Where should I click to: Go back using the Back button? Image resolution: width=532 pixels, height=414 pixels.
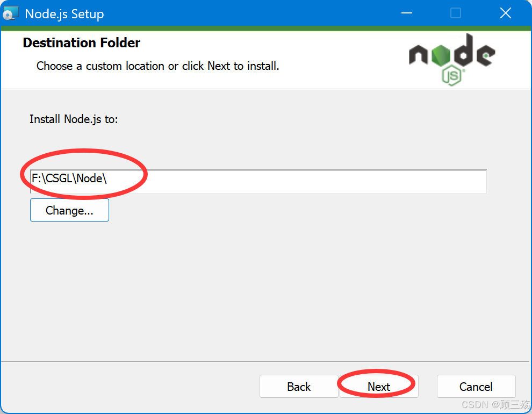pos(299,386)
